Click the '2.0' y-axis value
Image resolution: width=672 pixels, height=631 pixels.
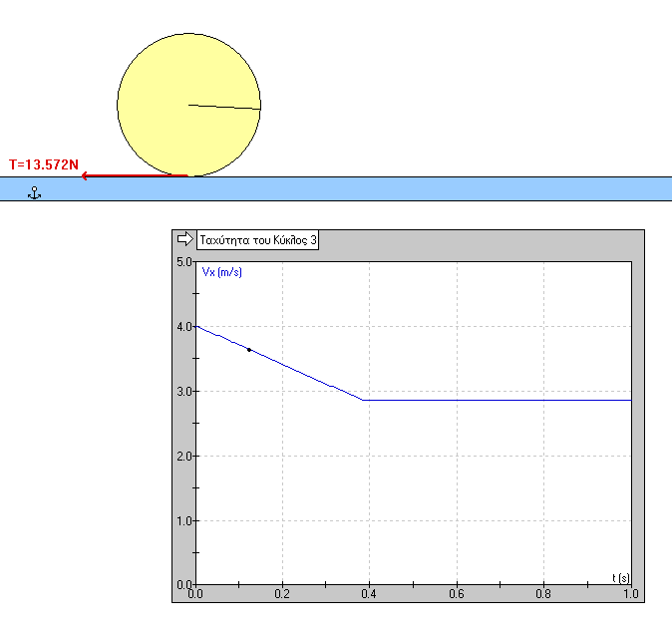[x=184, y=457]
